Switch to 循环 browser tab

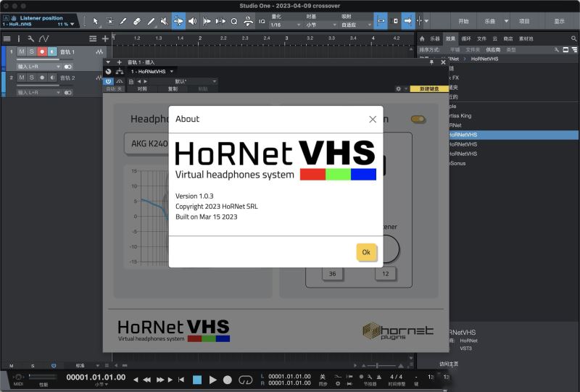[466, 38]
